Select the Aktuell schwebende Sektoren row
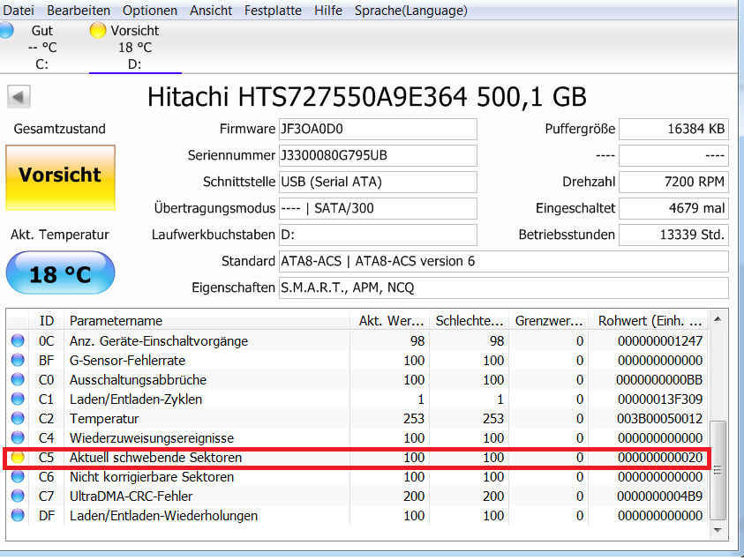744x560 pixels. tap(357, 458)
